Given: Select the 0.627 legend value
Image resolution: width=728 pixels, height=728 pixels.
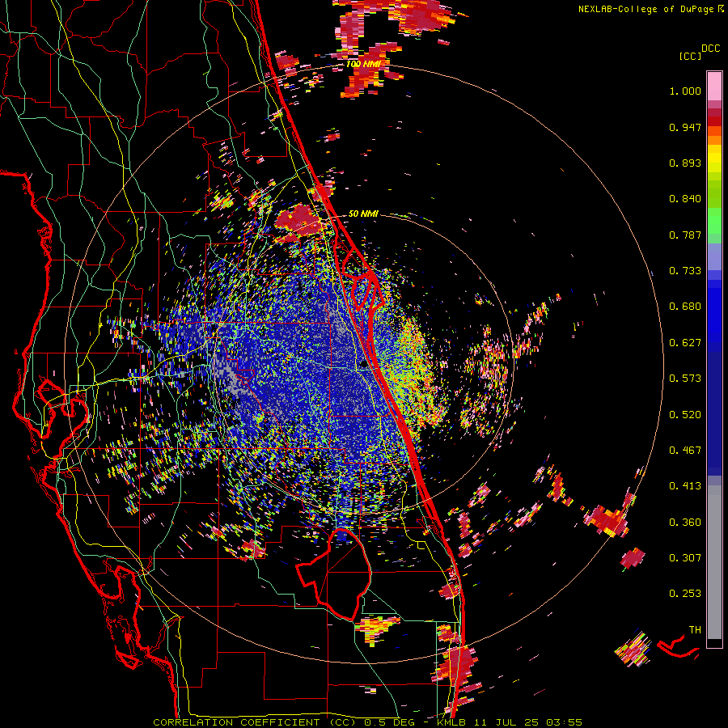Looking at the screenshot, I should click(685, 343).
